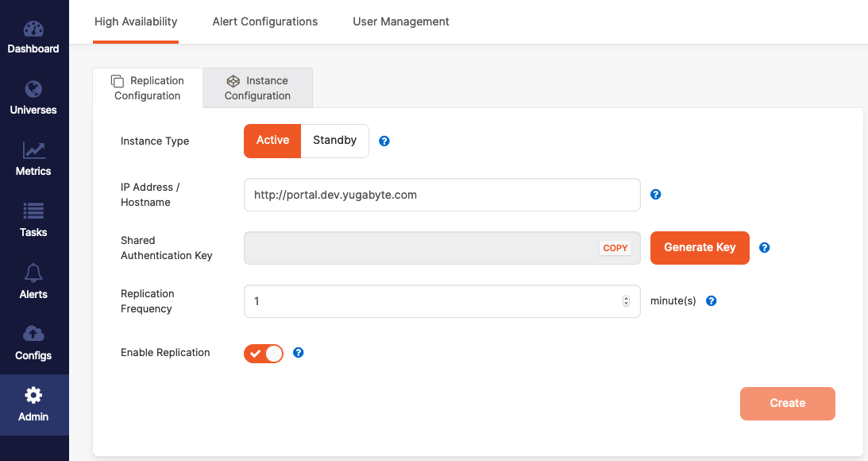868x461 pixels.
Task: Go to the User Management tab
Action: (x=400, y=21)
